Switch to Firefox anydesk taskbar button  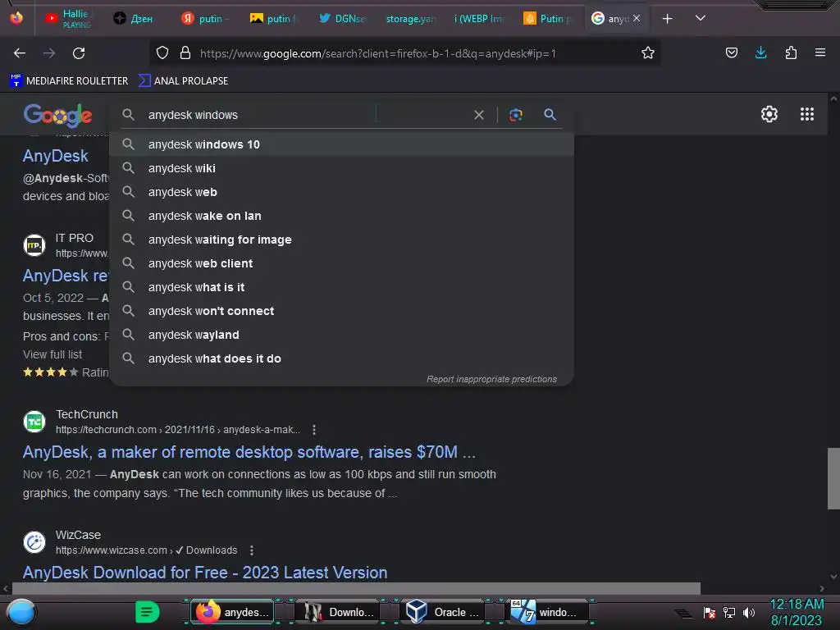pyautogui.click(x=232, y=612)
